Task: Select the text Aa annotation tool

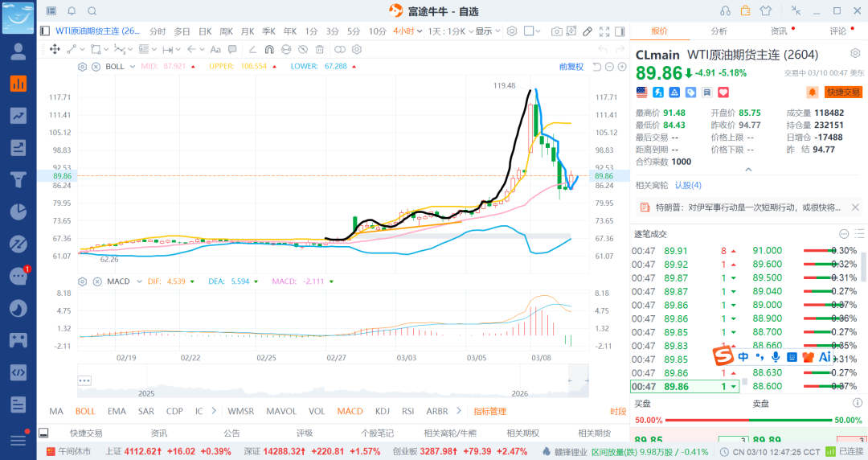Action: point(215,49)
